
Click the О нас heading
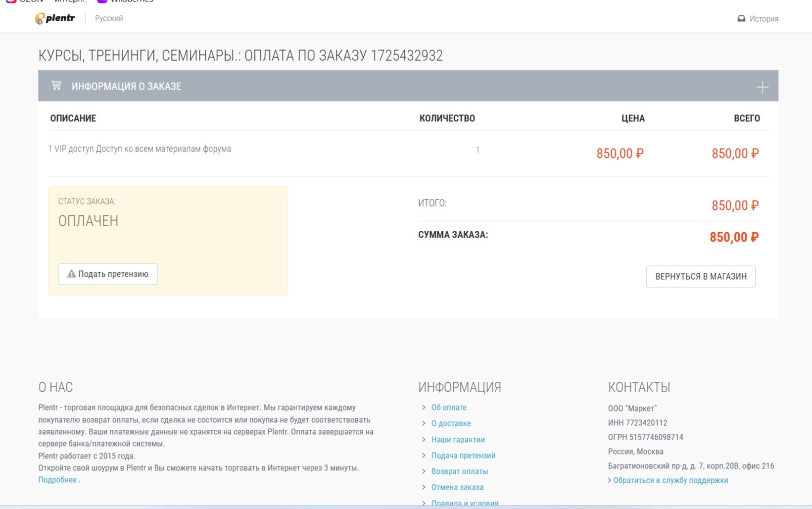coord(55,387)
